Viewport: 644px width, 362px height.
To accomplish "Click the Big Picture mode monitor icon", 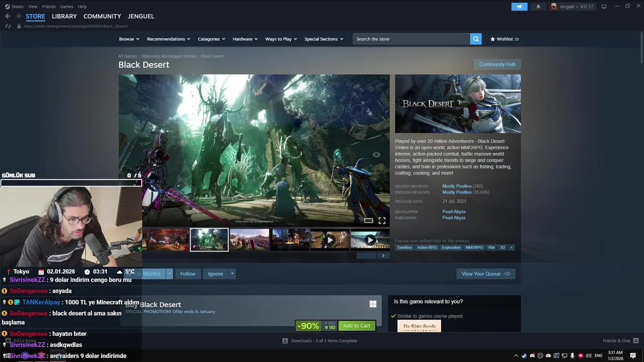I will coord(604,7).
